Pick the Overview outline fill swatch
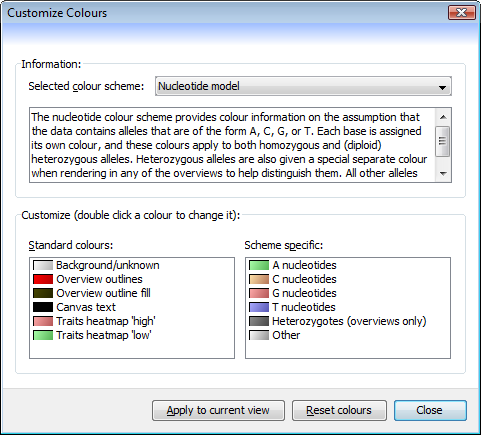Viewport: 481px width, 435px height. pyautogui.click(x=43, y=293)
